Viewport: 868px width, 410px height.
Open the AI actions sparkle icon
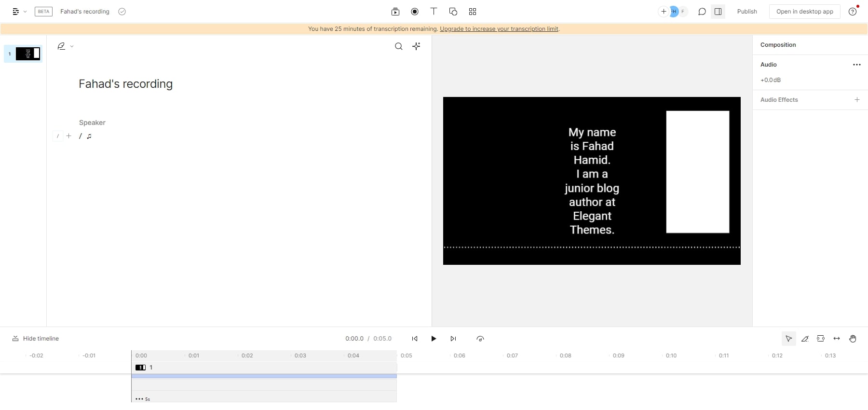pos(417,46)
